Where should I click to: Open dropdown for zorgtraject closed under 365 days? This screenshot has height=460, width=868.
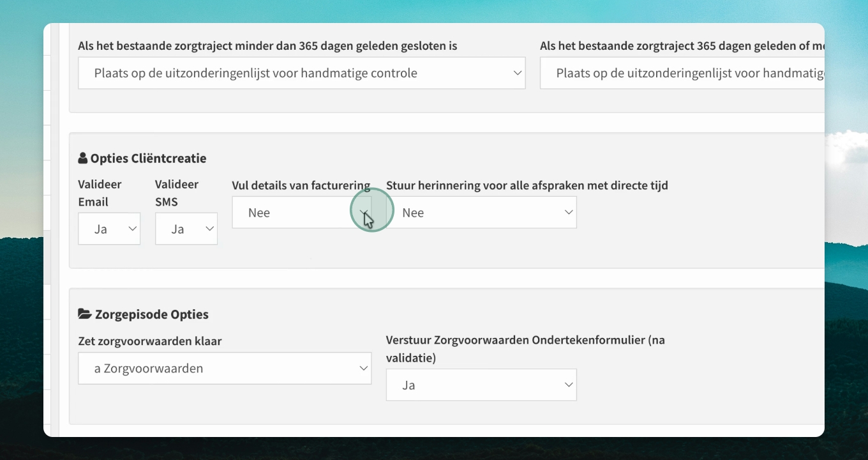pos(302,73)
